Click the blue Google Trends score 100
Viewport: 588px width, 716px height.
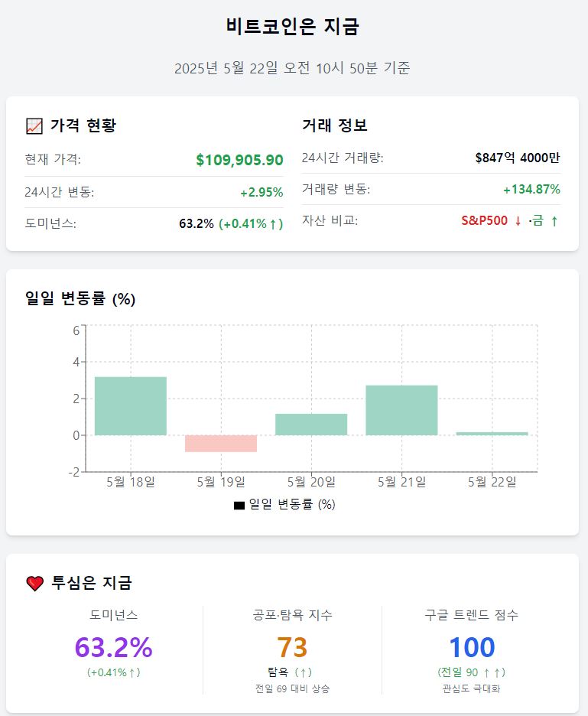point(472,647)
